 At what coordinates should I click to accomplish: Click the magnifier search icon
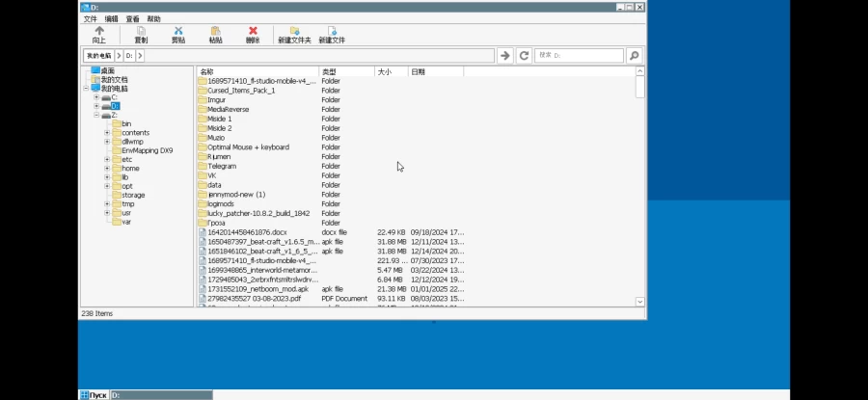coord(634,56)
